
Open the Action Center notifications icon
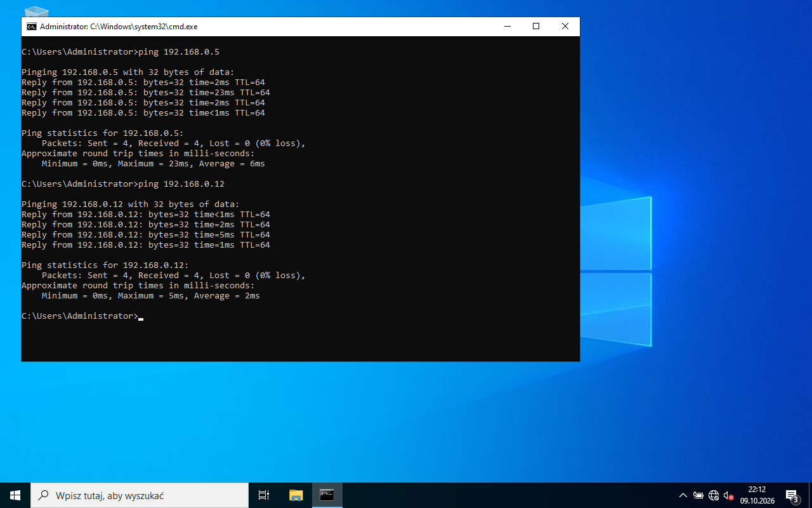pos(792,495)
